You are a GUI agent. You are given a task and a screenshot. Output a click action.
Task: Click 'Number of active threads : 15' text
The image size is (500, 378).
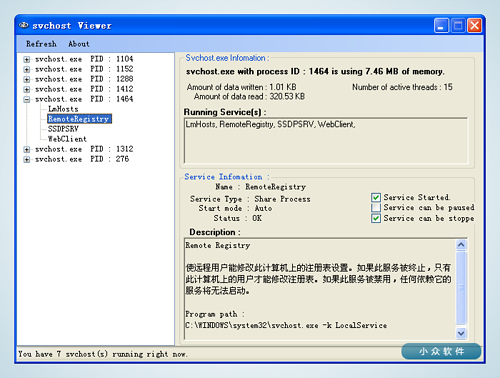pos(402,87)
